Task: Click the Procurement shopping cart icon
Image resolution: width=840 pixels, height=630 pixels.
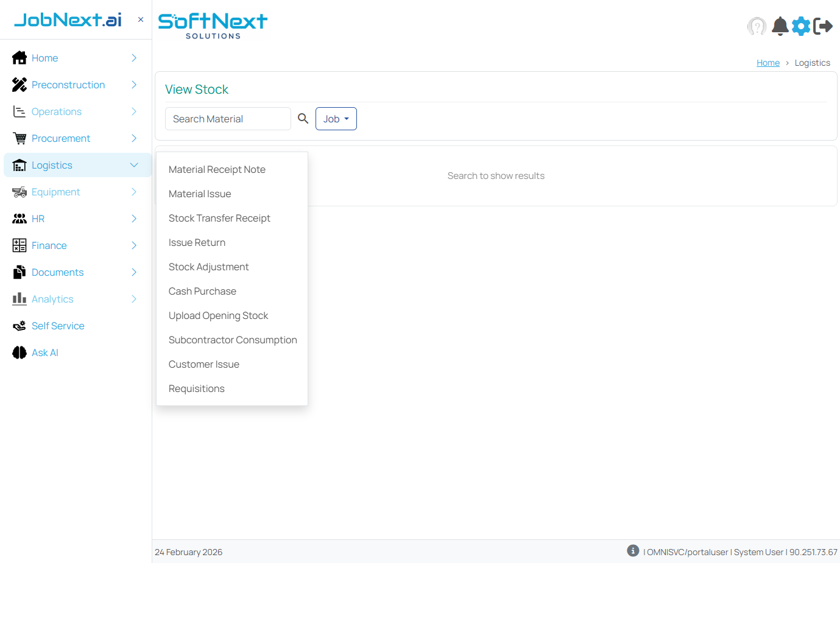Action: click(x=19, y=138)
